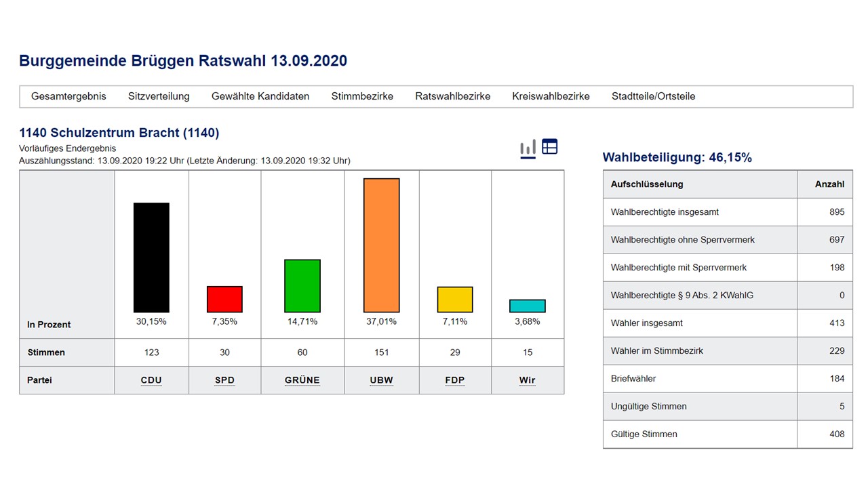Open the Sitzverteilung tab
The width and height of the screenshot is (868, 488).
[159, 96]
